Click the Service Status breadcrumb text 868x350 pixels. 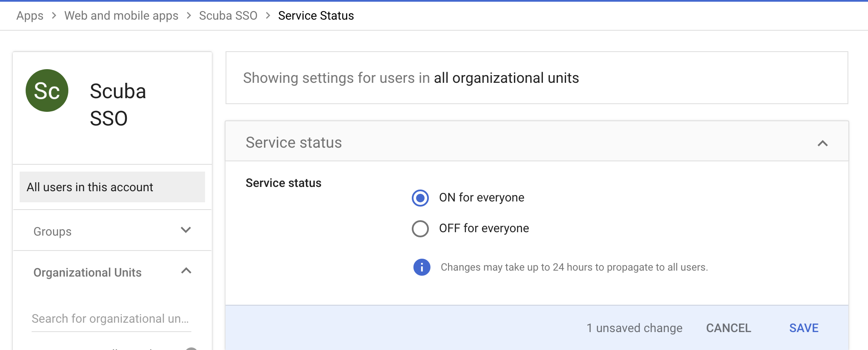tap(316, 16)
